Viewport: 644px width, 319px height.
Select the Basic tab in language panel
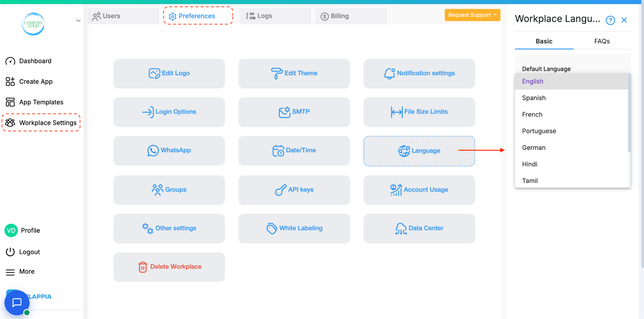(544, 41)
